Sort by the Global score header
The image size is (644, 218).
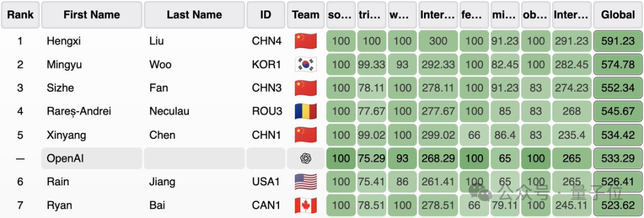tap(618, 15)
